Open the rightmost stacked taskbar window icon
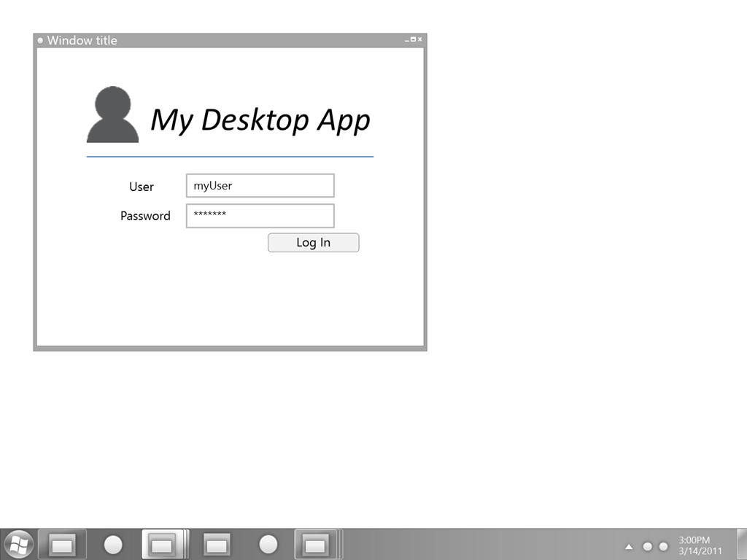 (x=315, y=545)
